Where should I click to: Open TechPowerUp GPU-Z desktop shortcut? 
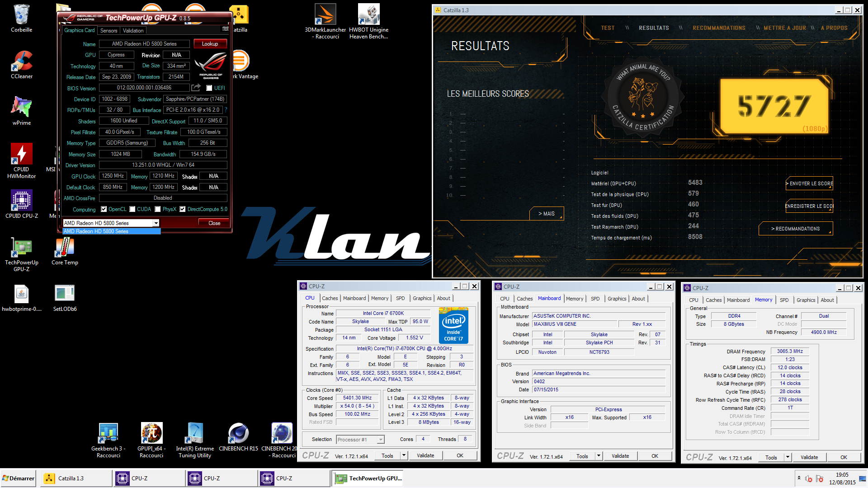(21, 254)
